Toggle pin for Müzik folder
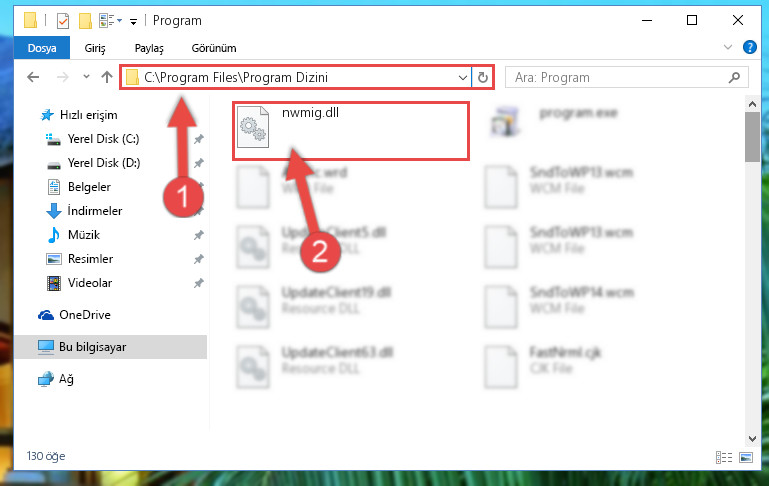769x486 pixels. coord(199,235)
